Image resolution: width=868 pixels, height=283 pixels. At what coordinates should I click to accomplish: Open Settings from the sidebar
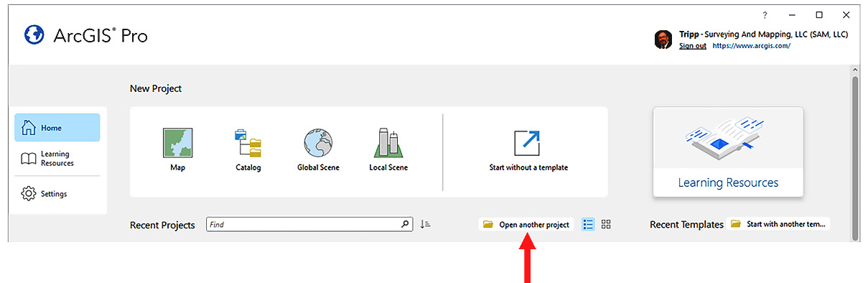coord(57,194)
